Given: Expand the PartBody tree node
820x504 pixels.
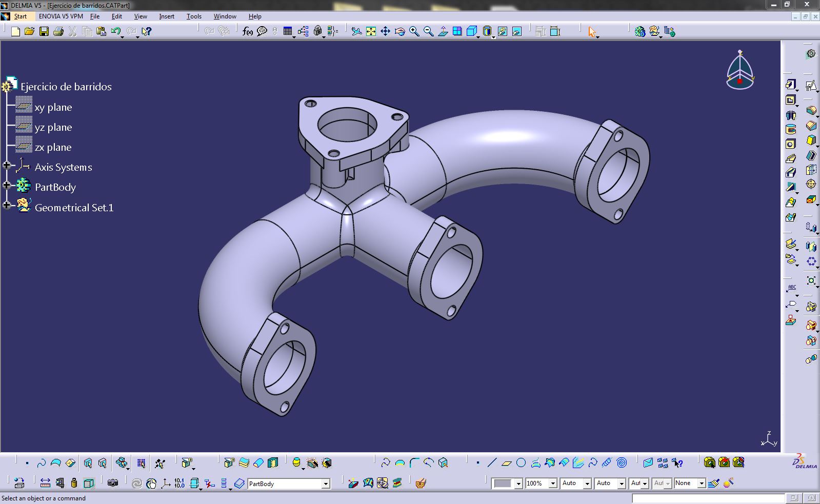Looking at the screenshot, I should (7, 185).
